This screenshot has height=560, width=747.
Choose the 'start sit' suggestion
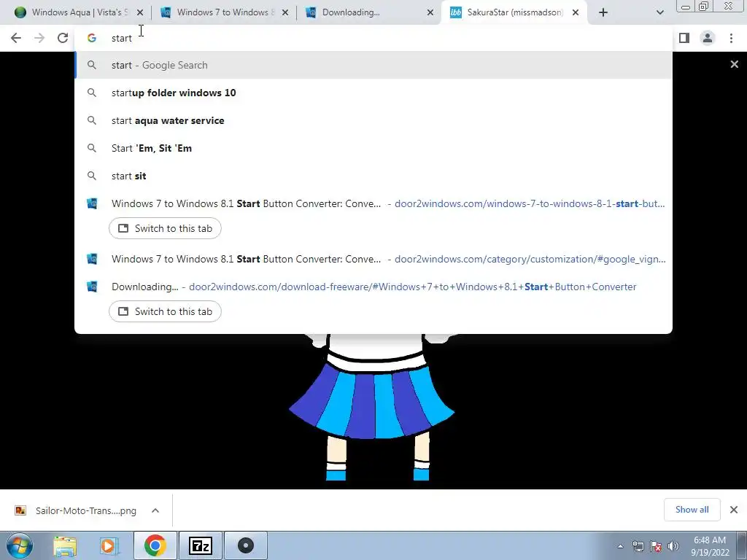coord(373,176)
